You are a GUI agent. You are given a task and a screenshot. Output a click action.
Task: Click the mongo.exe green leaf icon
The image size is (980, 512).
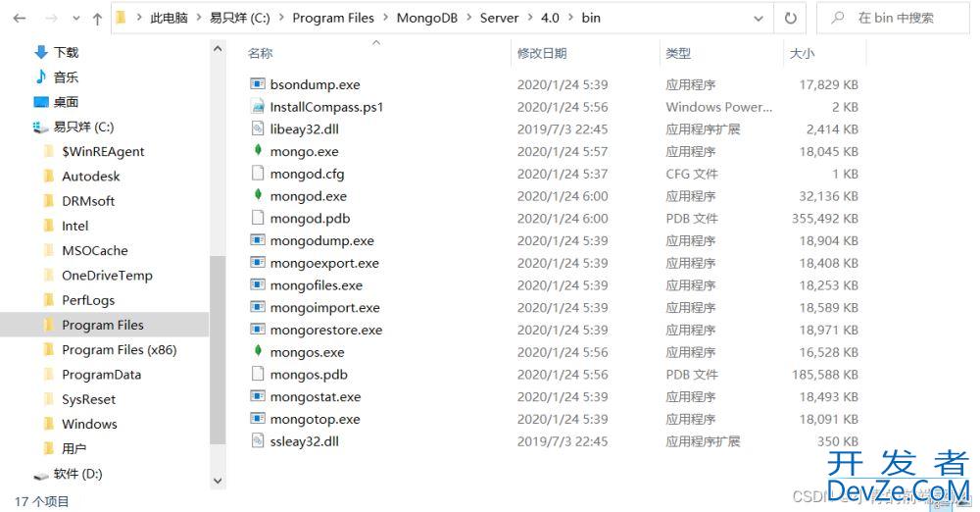(258, 150)
